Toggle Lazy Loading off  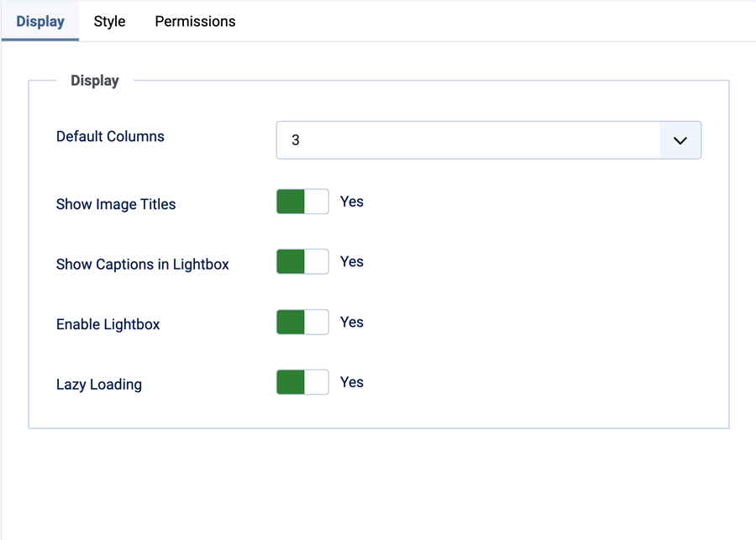tap(302, 382)
